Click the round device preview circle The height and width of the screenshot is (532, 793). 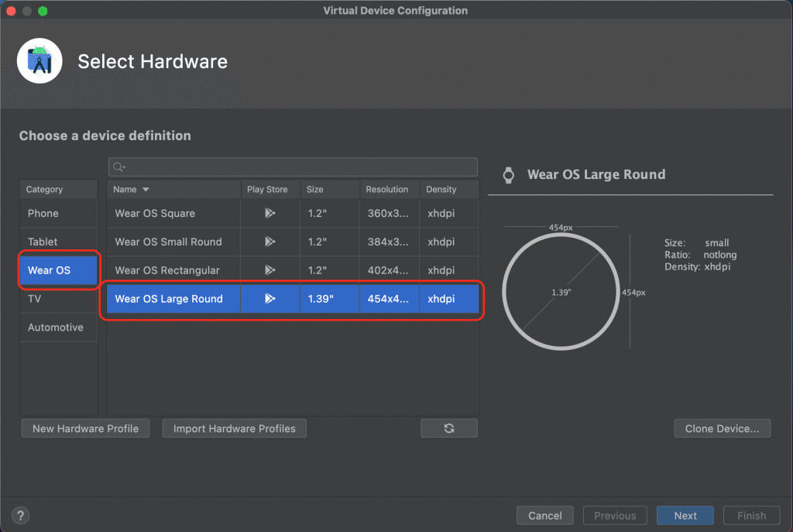[561, 292]
